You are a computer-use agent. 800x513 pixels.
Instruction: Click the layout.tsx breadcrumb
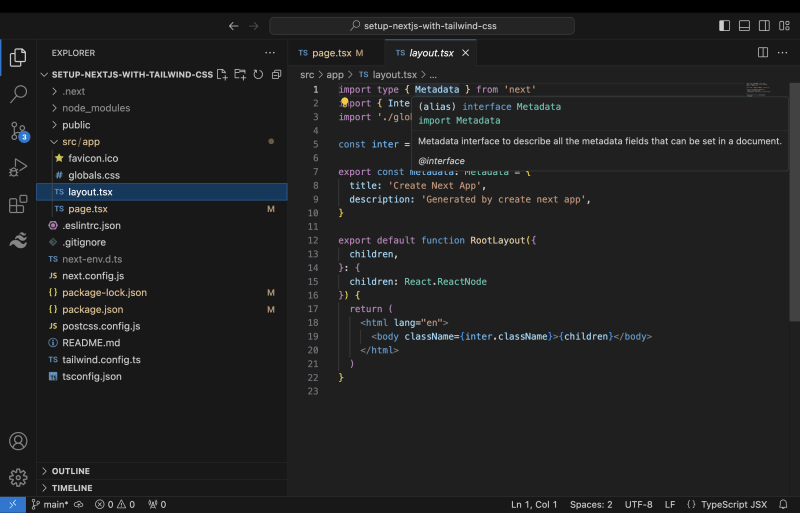388,75
